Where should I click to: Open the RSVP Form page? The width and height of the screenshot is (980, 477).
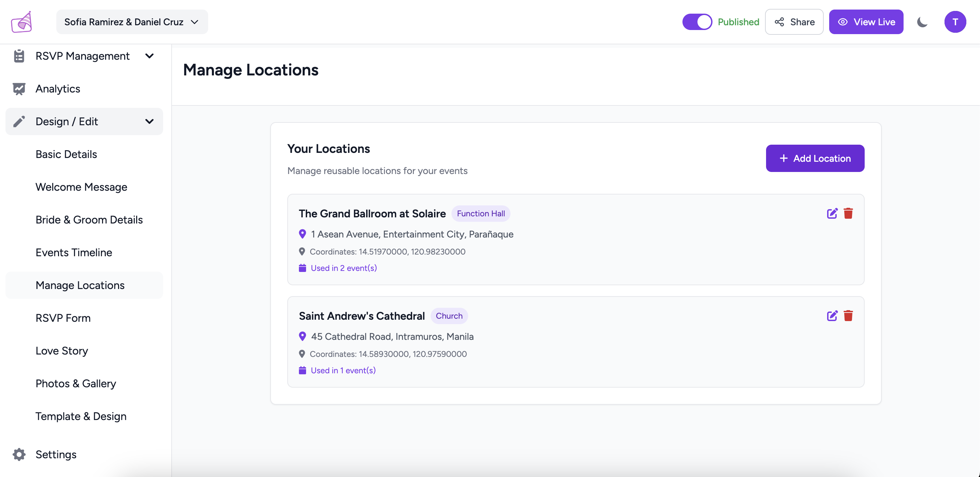84,318
